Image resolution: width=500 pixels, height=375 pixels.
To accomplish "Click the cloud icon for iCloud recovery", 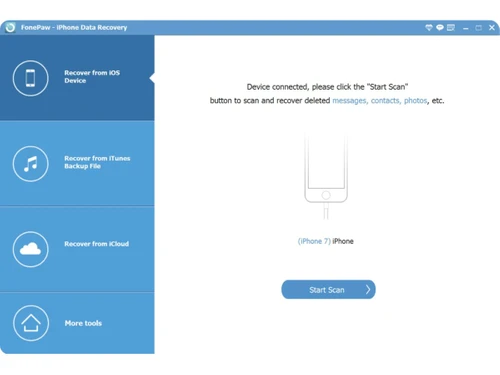I will click(31, 249).
